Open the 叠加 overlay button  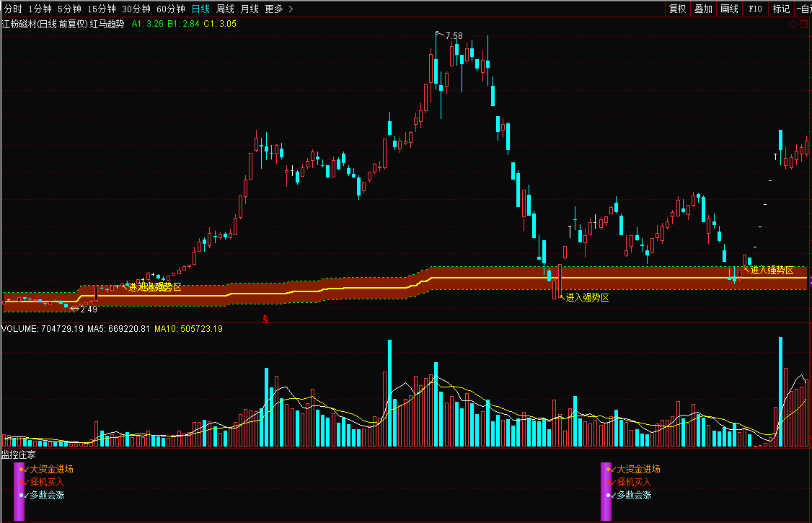point(703,9)
